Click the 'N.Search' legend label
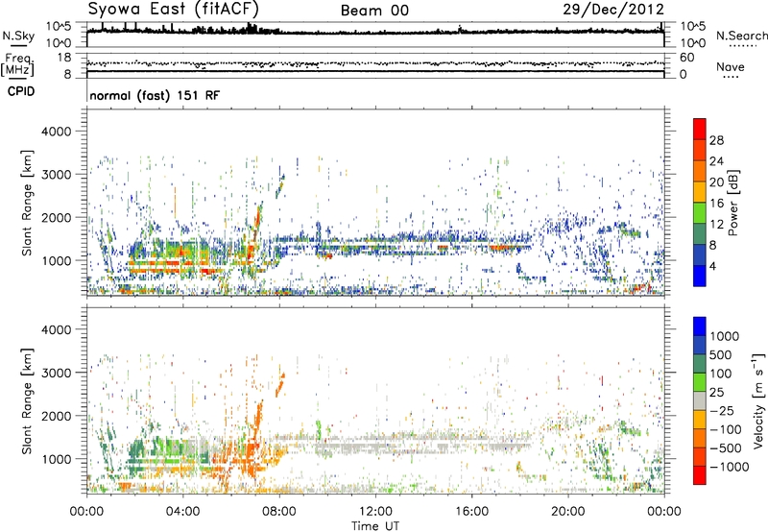 coord(741,36)
